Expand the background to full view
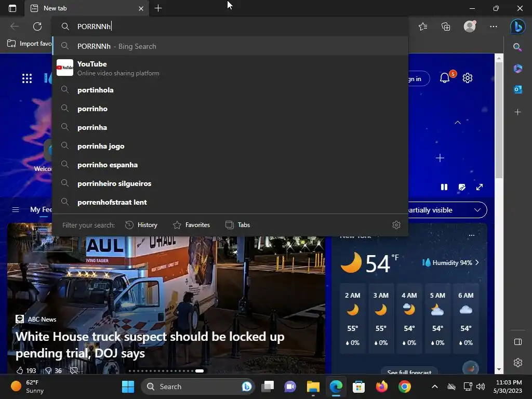This screenshot has height=399, width=532. point(480,187)
